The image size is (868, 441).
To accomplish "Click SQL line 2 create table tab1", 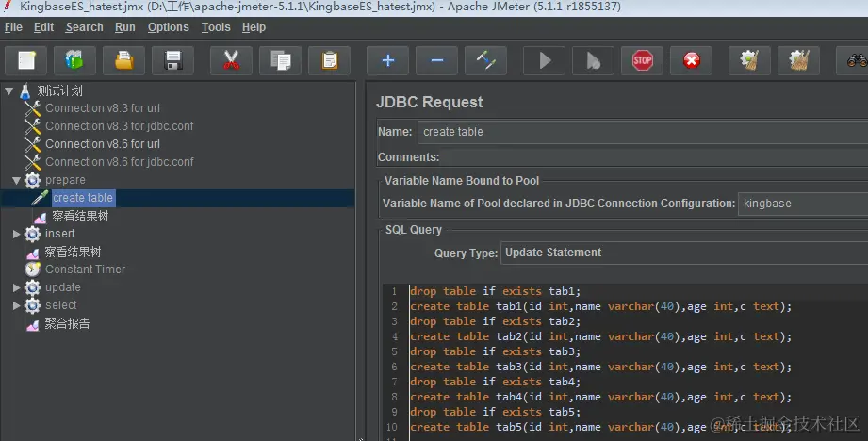I will click(600, 306).
